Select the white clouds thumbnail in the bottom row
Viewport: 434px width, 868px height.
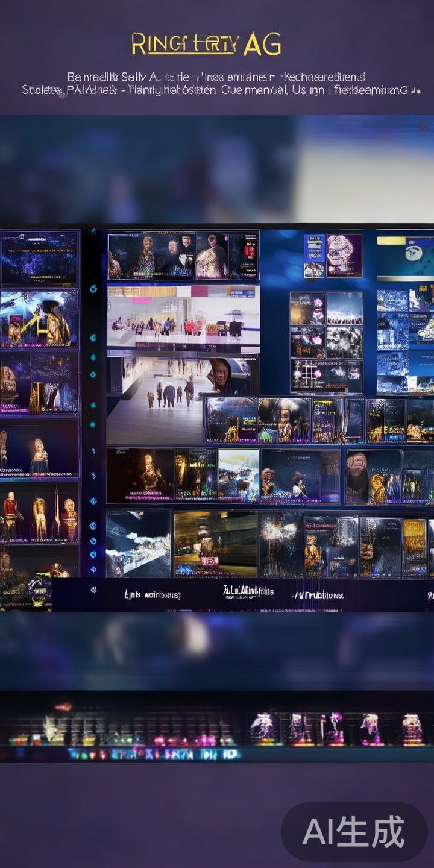pos(139,544)
